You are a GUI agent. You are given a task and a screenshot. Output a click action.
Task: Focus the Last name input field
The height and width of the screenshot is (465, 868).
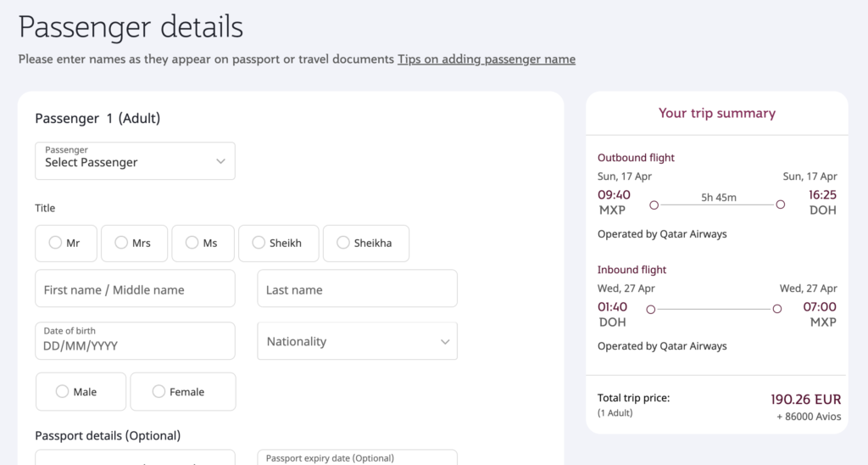pyautogui.click(x=357, y=289)
